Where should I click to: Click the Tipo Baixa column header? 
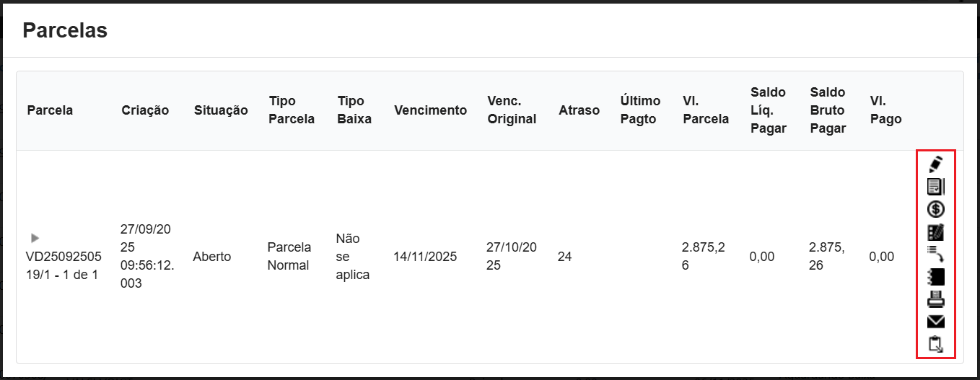pyautogui.click(x=354, y=110)
